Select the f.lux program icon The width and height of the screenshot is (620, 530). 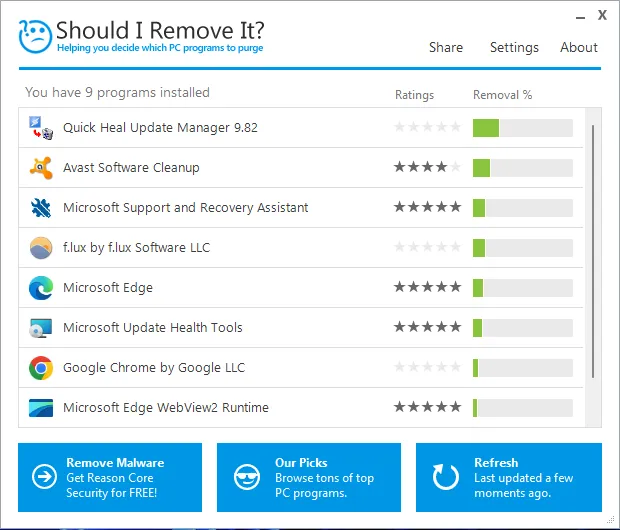(x=41, y=248)
